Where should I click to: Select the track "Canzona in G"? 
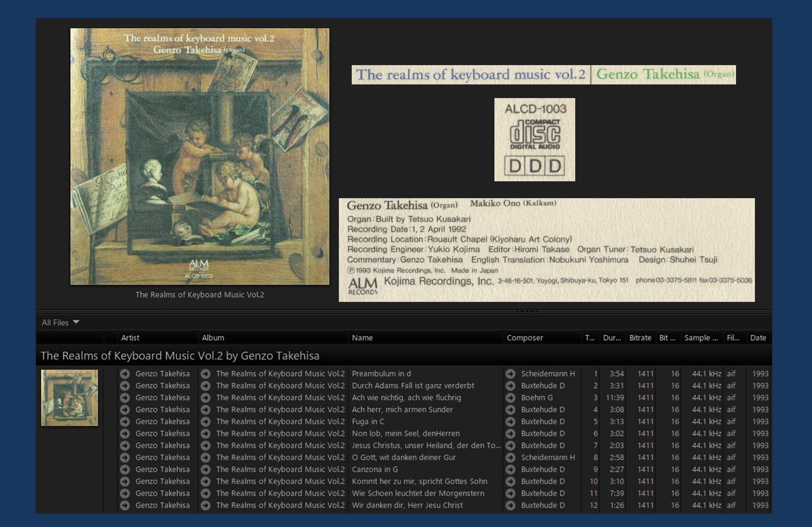click(x=375, y=469)
